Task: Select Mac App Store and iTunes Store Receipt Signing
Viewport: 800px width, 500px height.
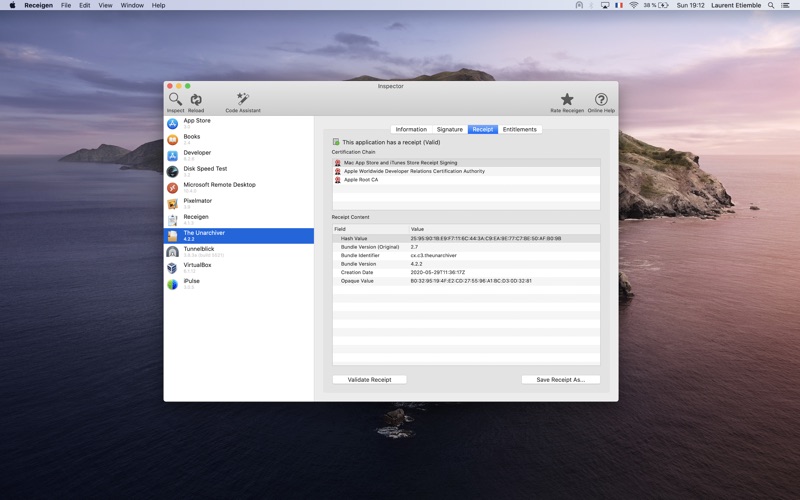Action: pyautogui.click(x=466, y=163)
